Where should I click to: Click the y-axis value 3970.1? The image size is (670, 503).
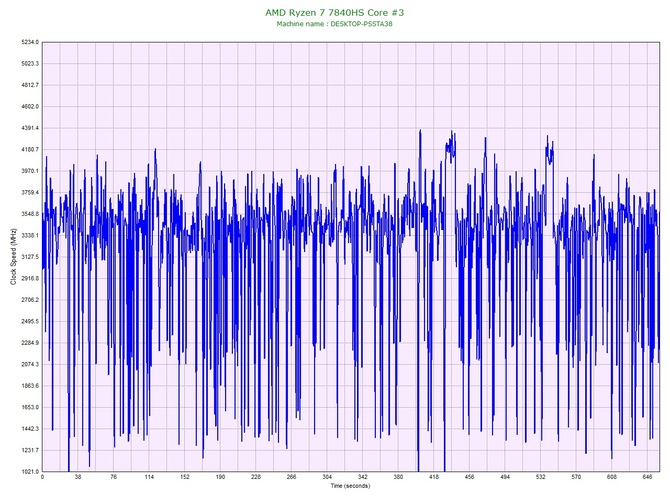point(30,171)
